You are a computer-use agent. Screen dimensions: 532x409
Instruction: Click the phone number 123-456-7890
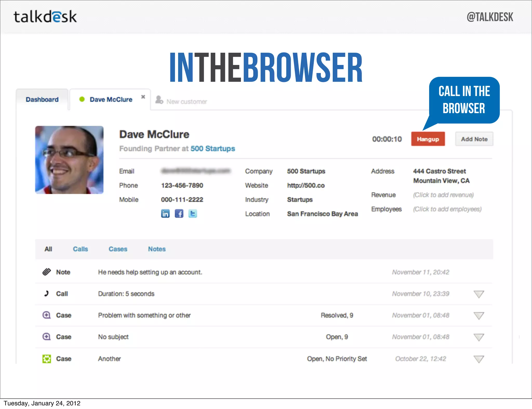click(182, 185)
